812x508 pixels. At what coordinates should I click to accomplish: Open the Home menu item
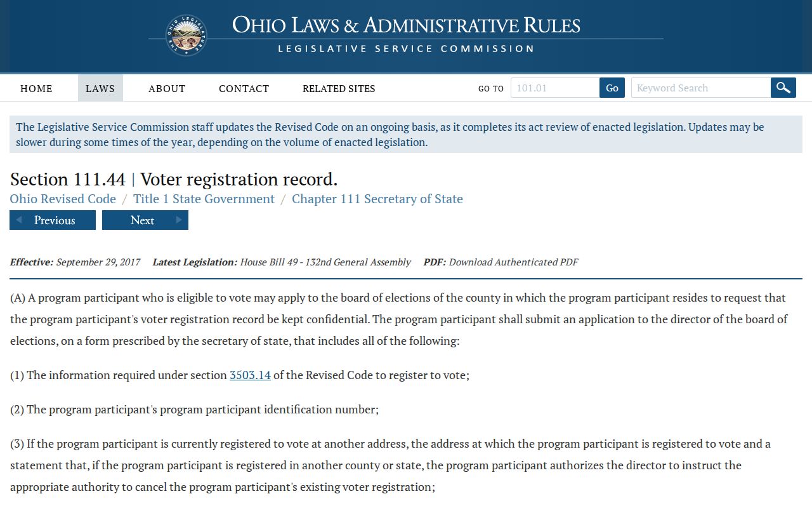(36, 88)
